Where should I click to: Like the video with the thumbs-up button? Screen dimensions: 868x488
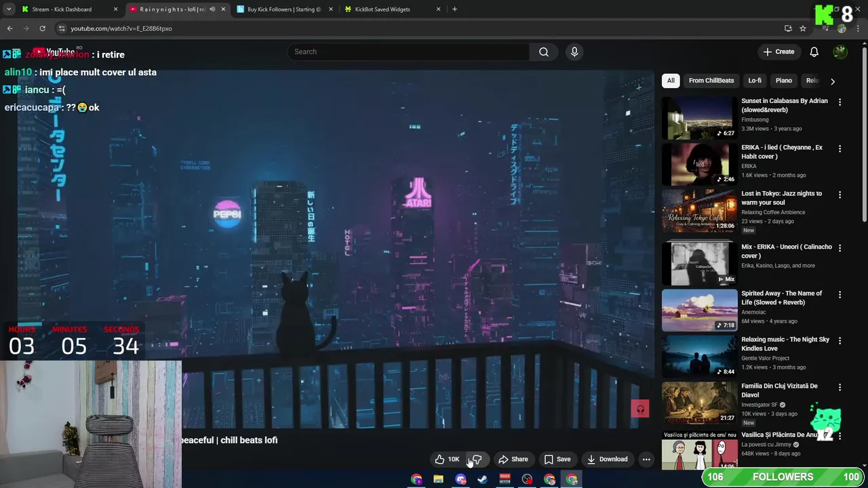click(448, 460)
